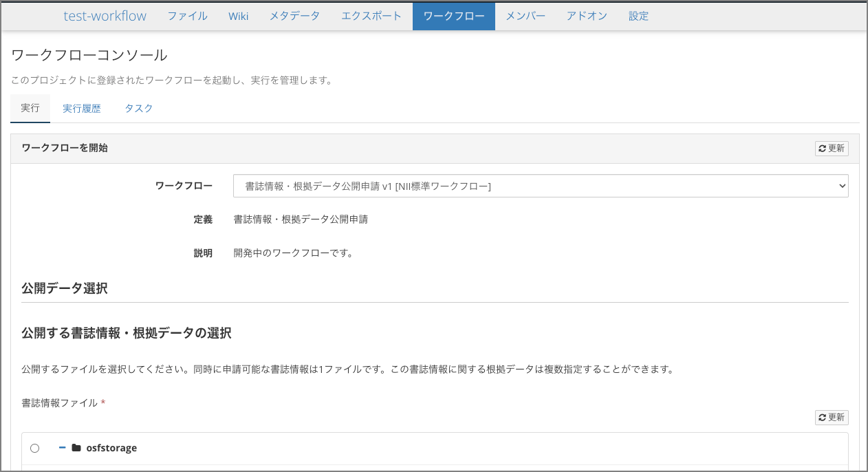The width and height of the screenshot is (868, 472).
Task: Open the ワークフロー selection dropdown
Action: click(x=540, y=185)
